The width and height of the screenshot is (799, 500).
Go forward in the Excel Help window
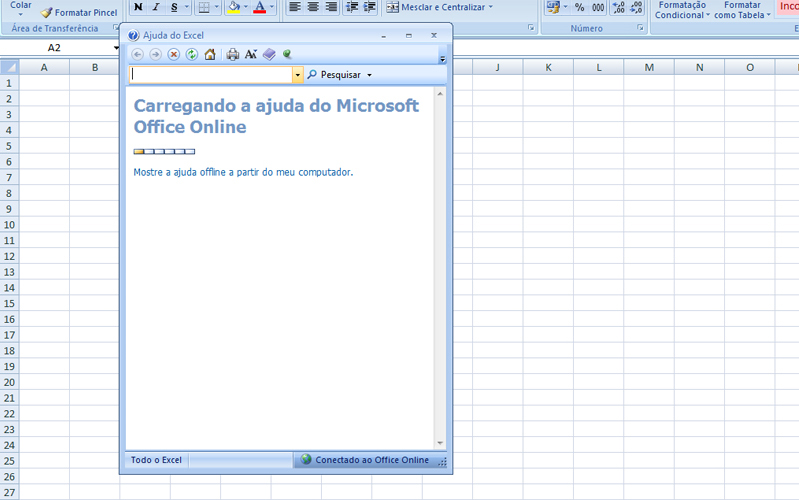click(155, 55)
